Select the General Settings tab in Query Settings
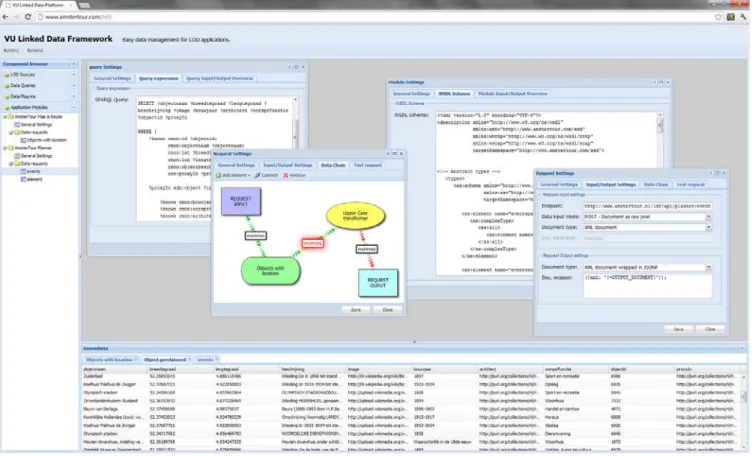The width and height of the screenshot is (752, 457). 112,78
